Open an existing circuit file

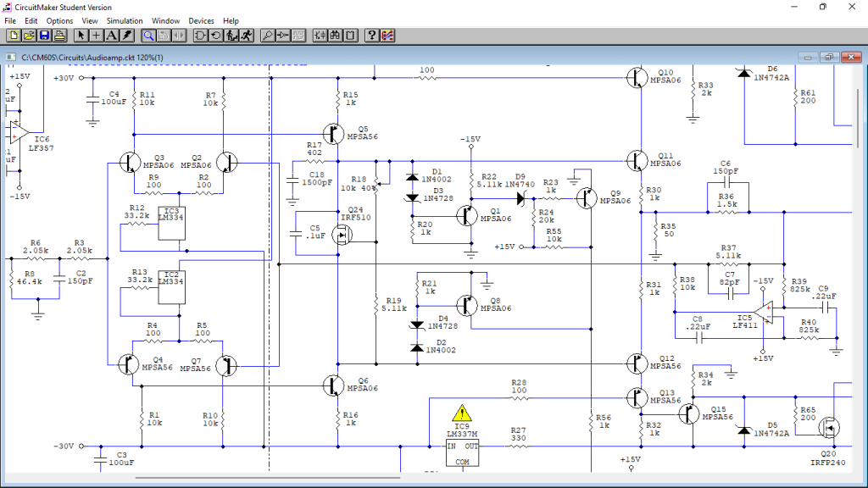point(28,36)
